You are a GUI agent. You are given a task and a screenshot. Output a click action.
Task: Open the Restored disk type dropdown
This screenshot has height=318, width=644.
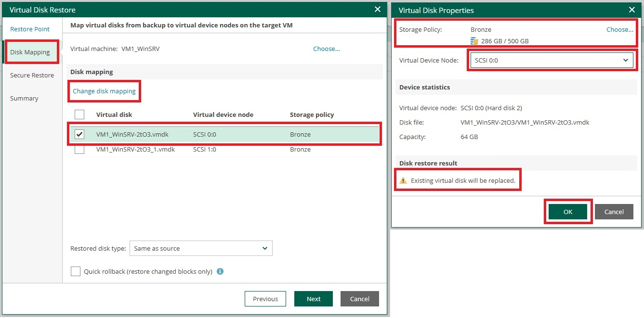pyautogui.click(x=201, y=248)
